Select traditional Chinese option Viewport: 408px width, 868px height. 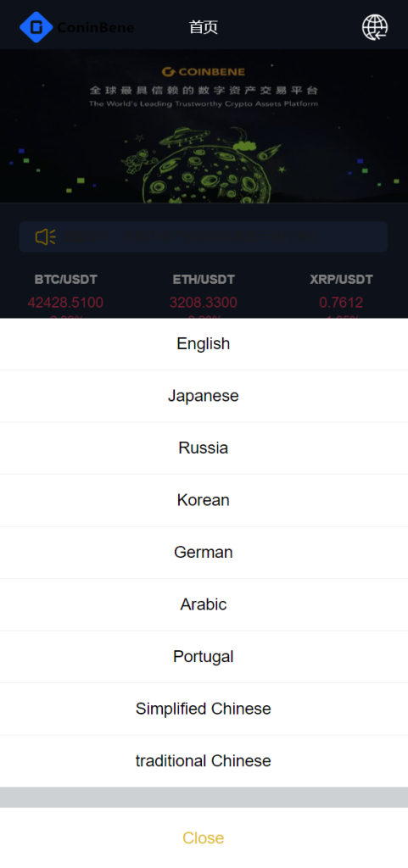point(204,760)
